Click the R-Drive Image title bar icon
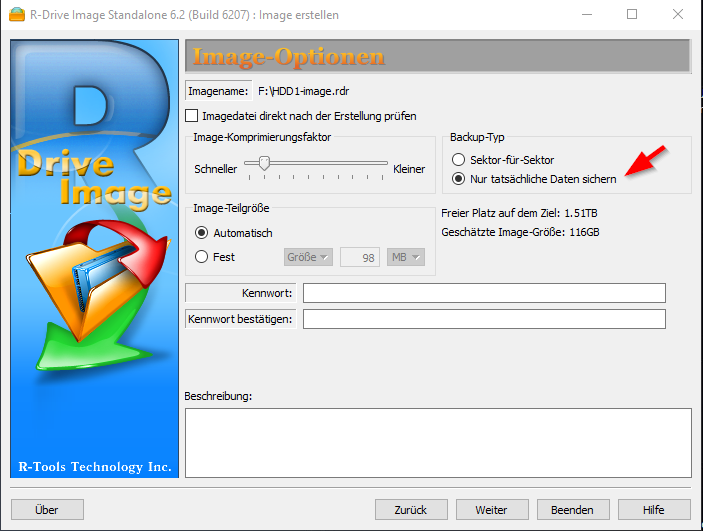This screenshot has width=703, height=531. [x=17, y=14]
